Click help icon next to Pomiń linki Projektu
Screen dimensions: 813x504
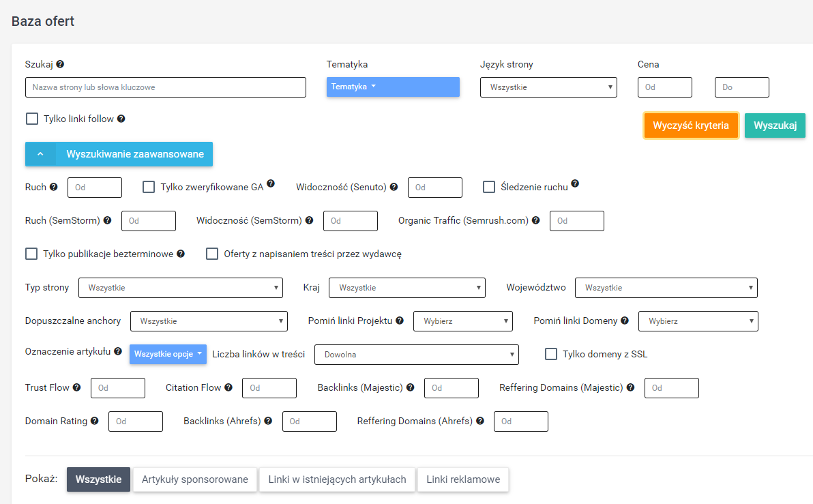[399, 321]
